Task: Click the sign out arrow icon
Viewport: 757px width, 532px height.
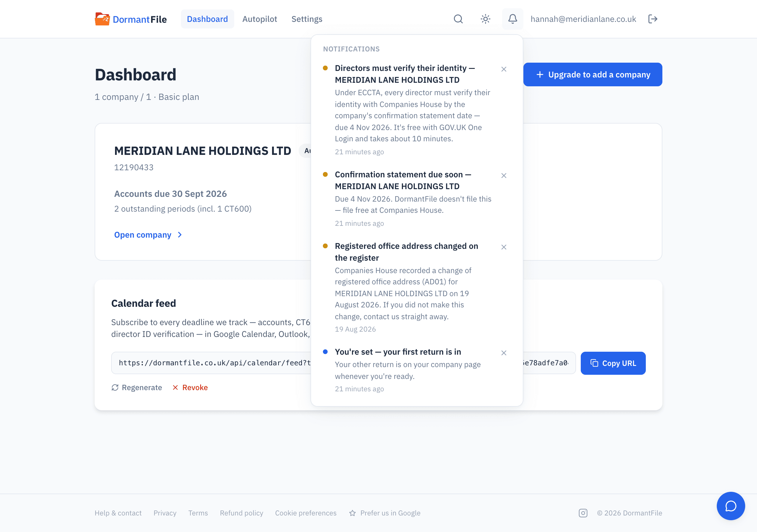Action: click(x=653, y=19)
